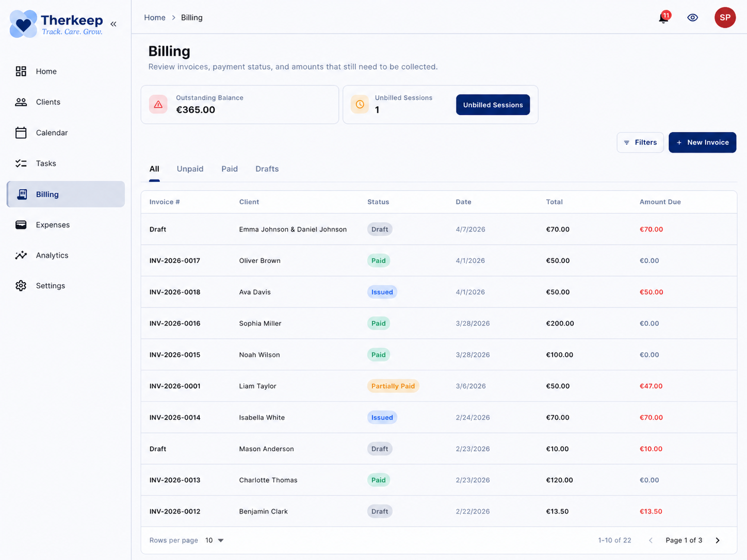
Task: Go to next page with the chevron
Action: [x=717, y=540]
